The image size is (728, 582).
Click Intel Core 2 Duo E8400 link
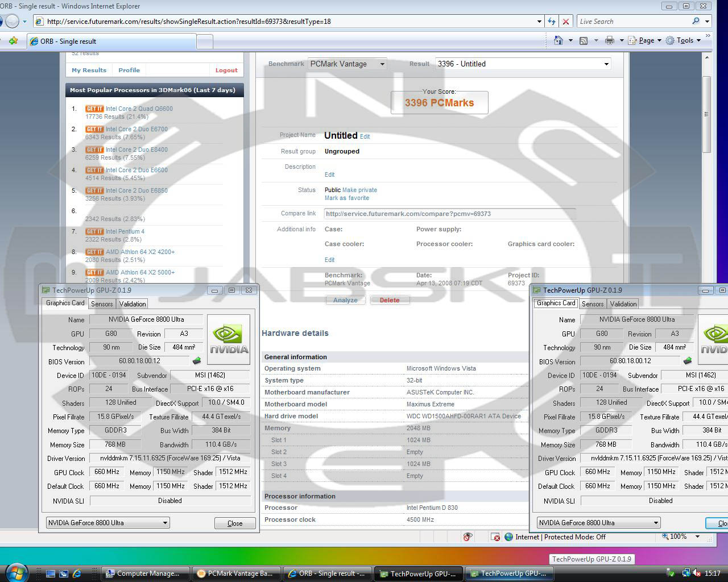[x=136, y=149]
